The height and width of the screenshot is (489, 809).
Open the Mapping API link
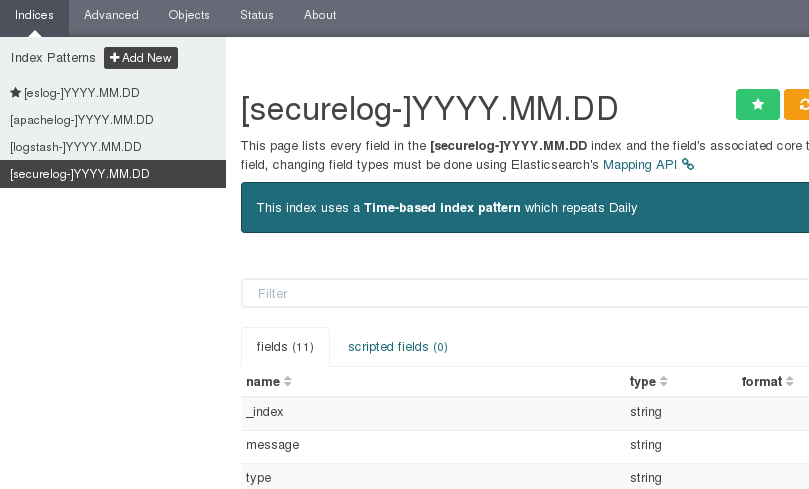pyautogui.click(x=640, y=165)
